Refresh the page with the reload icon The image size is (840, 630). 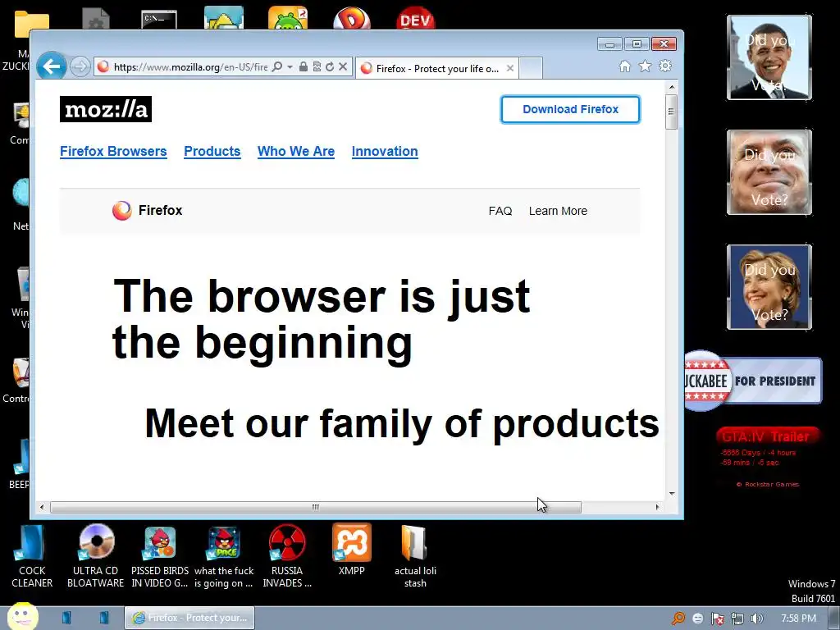(330, 67)
